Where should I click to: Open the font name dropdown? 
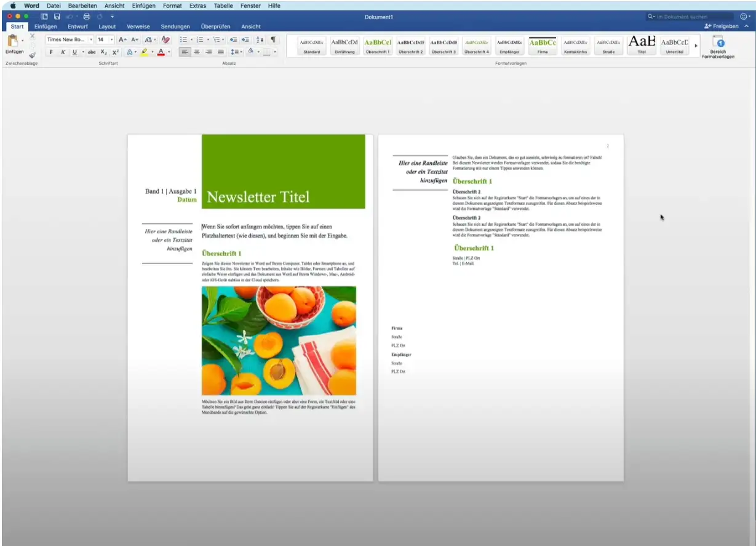tap(91, 39)
